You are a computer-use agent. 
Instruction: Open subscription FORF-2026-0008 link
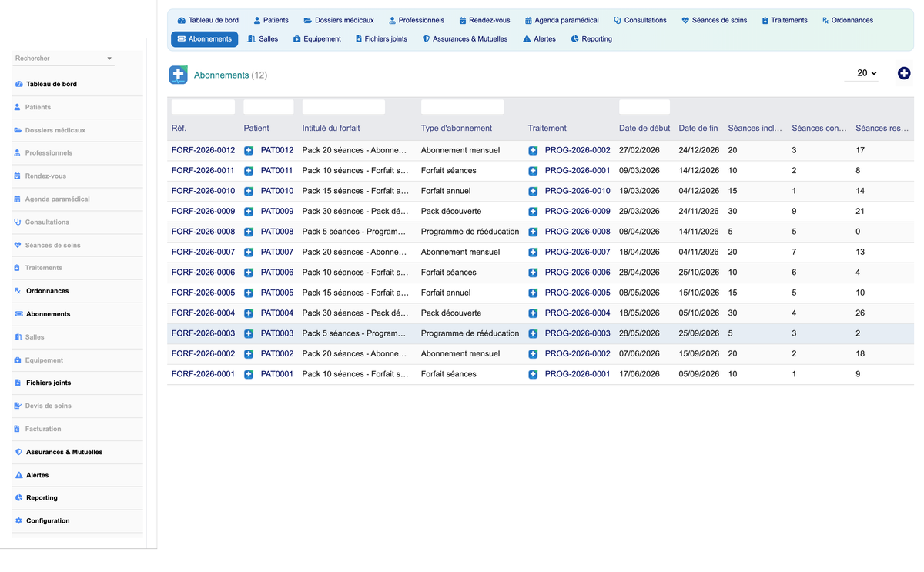(x=203, y=232)
